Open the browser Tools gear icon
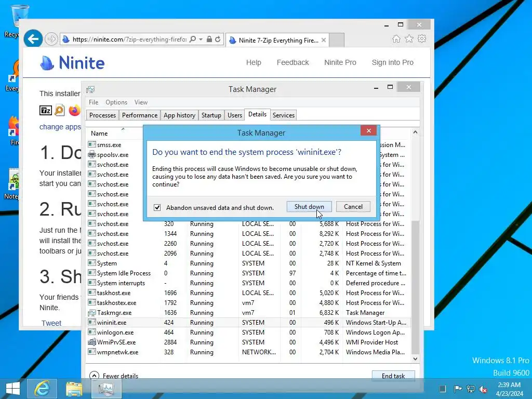The height and width of the screenshot is (399, 532). click(x=422, y=38)
